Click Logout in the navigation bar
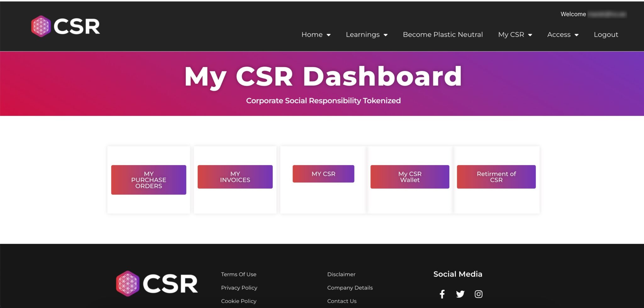This screenshot has height=308, width=644. [x=606, y=35]
